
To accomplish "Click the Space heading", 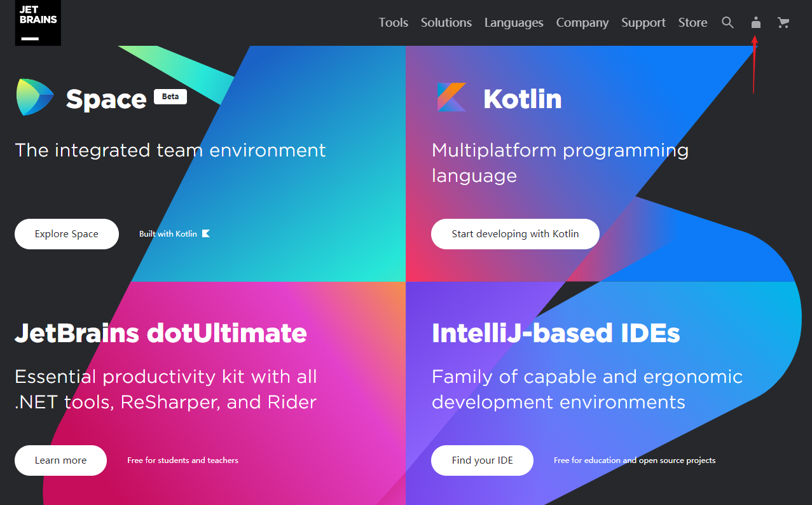I will [x=106, y=99].
